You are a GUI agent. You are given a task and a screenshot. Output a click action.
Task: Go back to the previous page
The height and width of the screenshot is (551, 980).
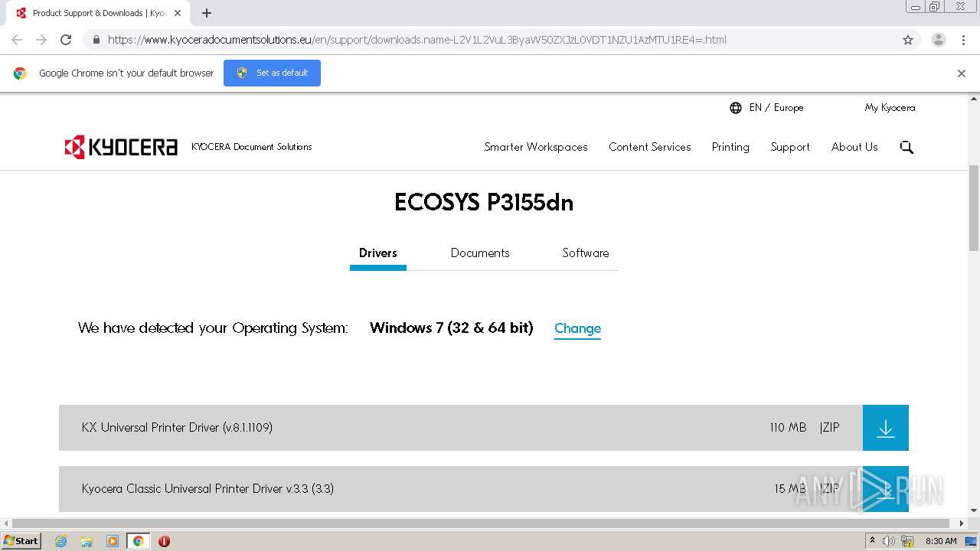point(17,40)
